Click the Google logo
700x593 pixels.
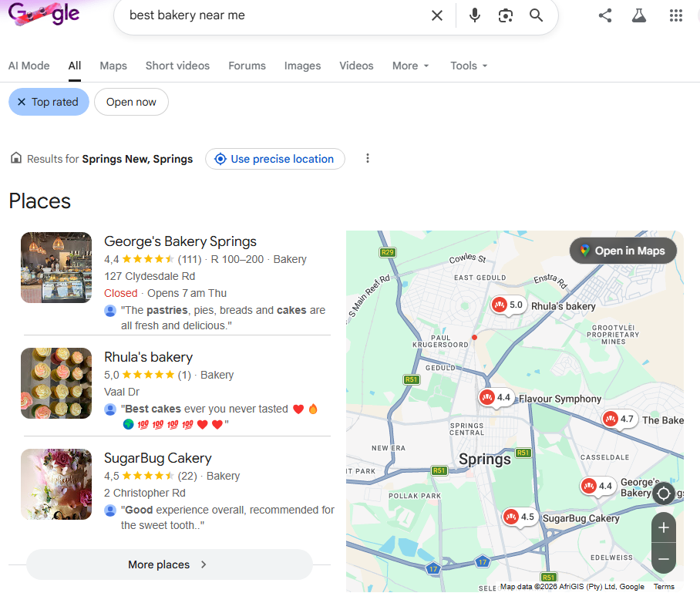click(44, 13)
